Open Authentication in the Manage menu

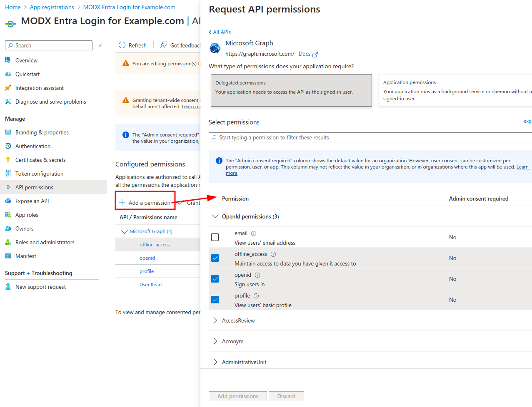pos(33,146)
